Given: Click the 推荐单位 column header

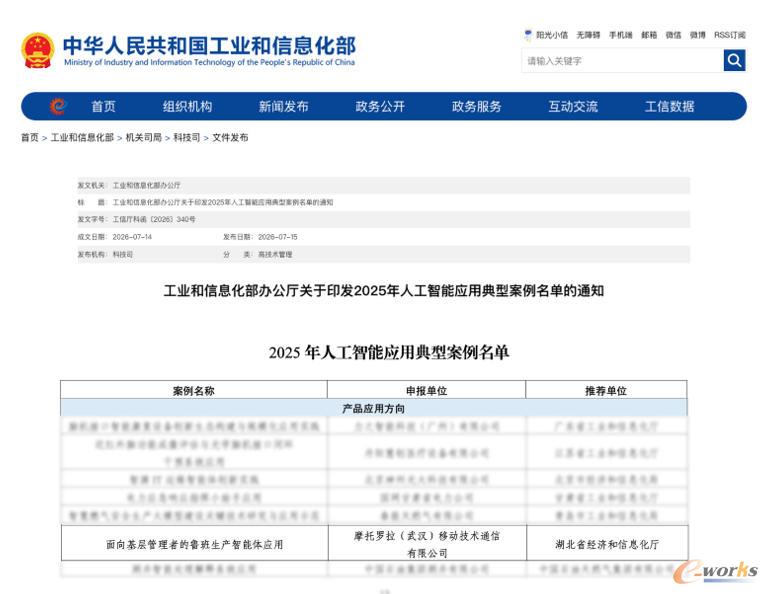Looking at the screenshot, I should 606,390.
